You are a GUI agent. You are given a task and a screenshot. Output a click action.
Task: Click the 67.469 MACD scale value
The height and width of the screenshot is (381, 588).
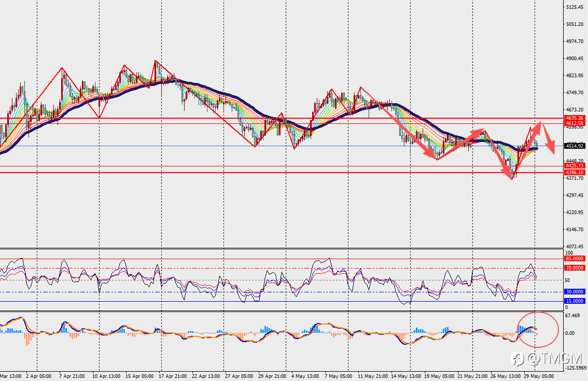572,316
